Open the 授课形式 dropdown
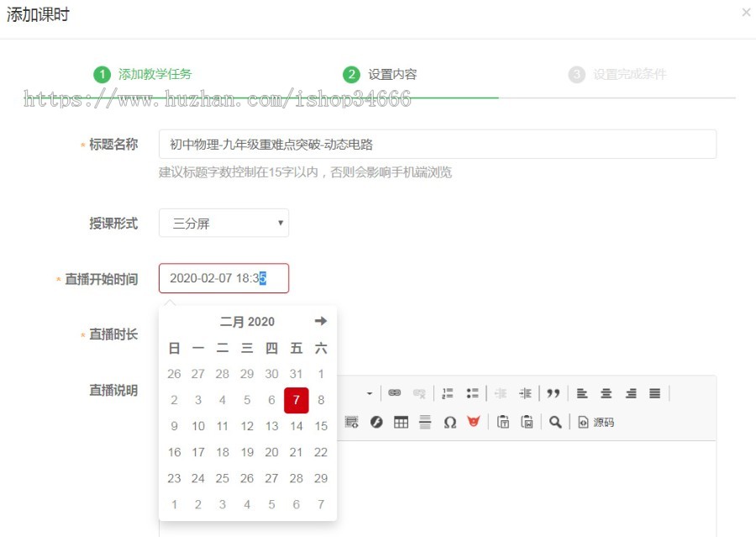 coord(223,223)
